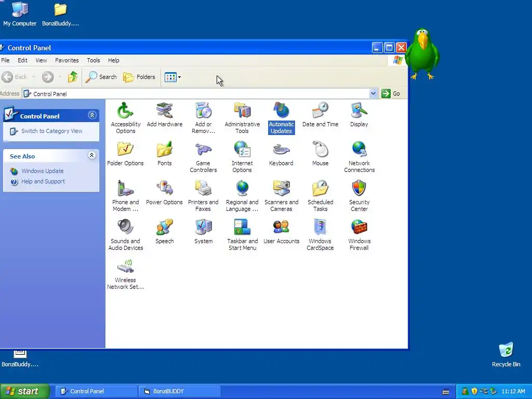Open the Mouse settings icon
Screen dimensions: 532x399
pos(320,153)
